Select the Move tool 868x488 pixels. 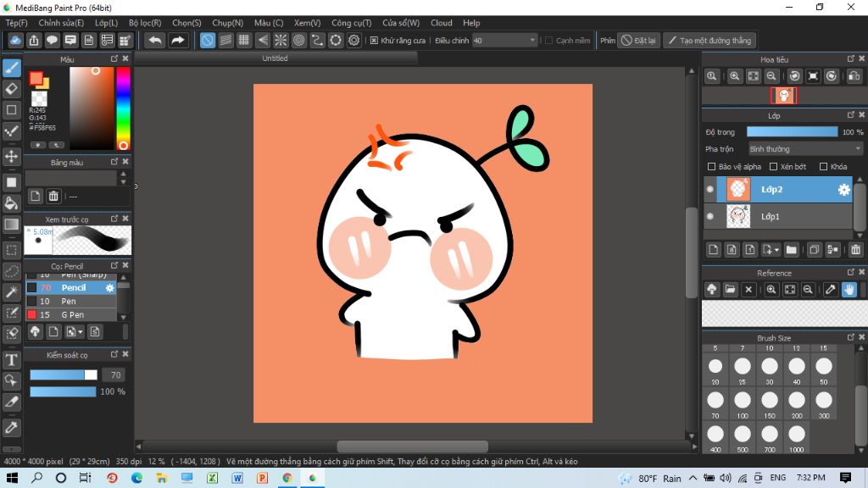point(12,156)
